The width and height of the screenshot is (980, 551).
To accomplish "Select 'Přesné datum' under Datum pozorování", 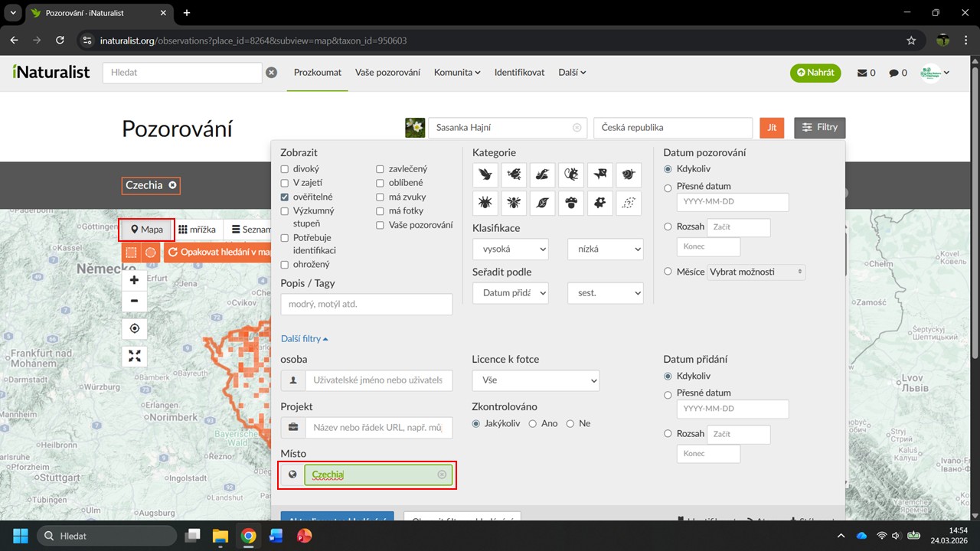I will pos(668,187).
